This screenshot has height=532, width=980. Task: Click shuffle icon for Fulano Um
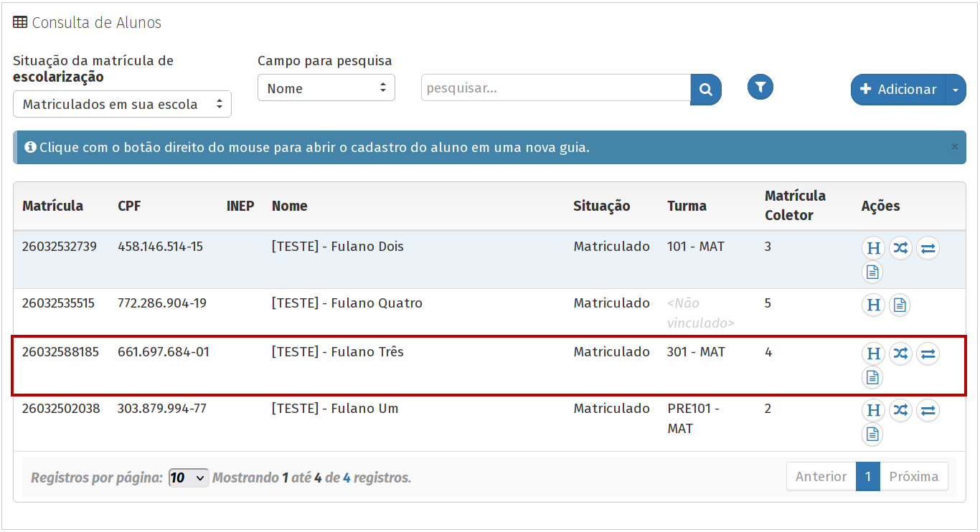pos(900,410)
